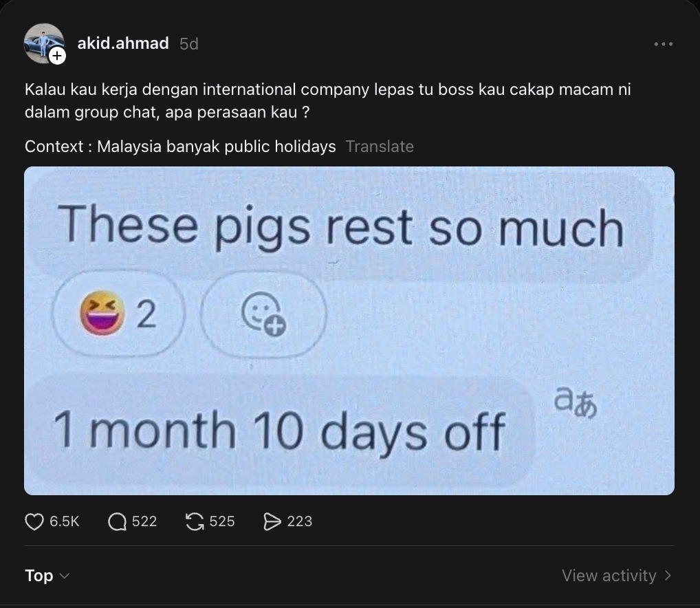Expand the Top sorting dropdown
Image resolution: width=700 pixels, height=608 pixels.
coord(47,576)
